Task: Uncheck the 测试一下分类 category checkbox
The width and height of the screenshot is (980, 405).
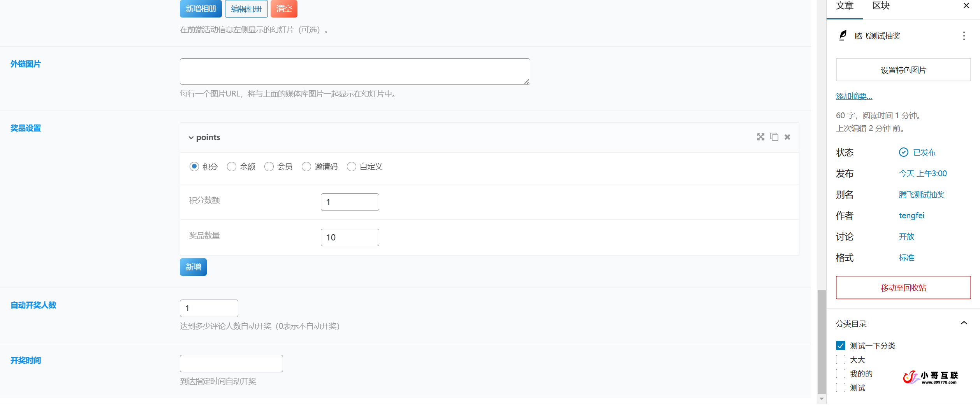Action: (841, 345)
